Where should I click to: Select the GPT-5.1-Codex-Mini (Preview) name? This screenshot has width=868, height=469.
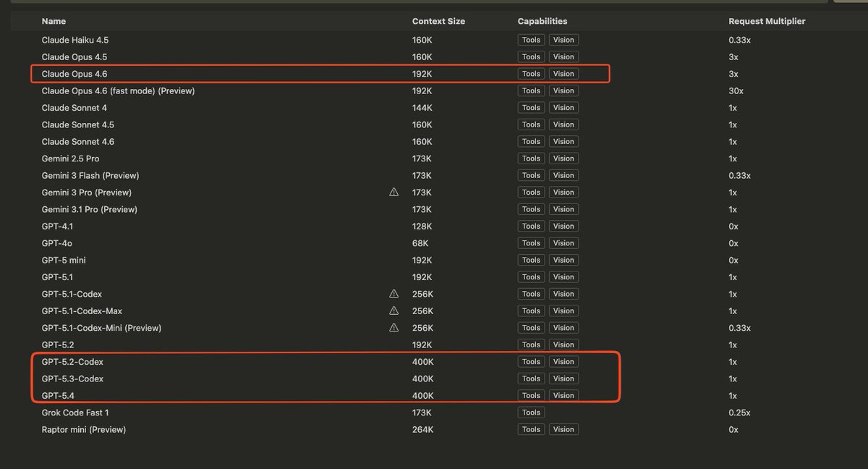101,328
